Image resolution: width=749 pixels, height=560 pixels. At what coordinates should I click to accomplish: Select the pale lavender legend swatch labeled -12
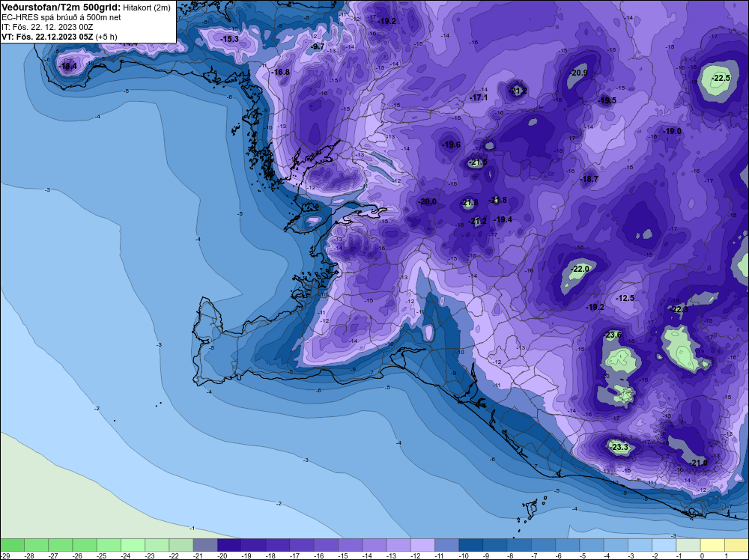point(422,545)
